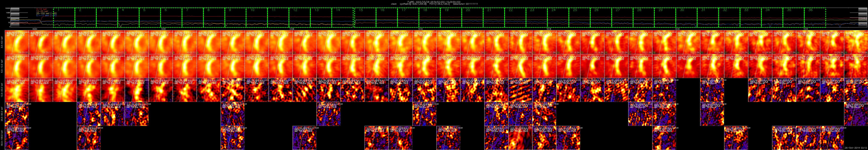
Task: Click the 10:00 time axis label
Action: coord(163,29)
